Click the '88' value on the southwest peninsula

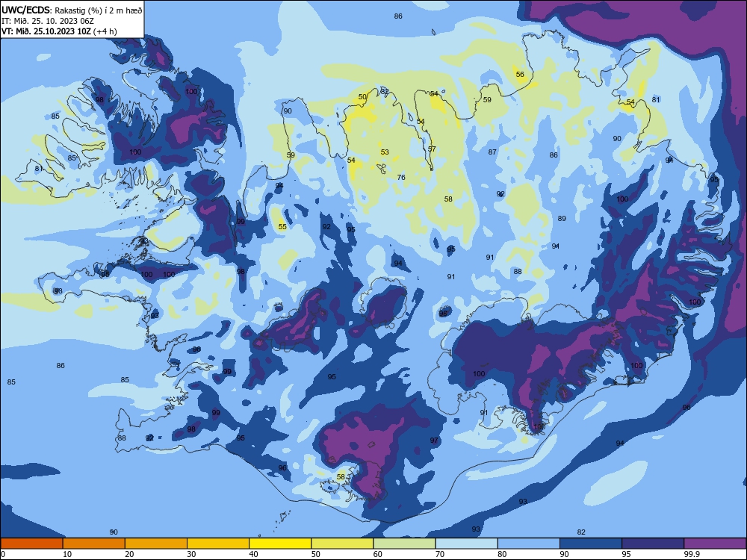click(122, 438)
